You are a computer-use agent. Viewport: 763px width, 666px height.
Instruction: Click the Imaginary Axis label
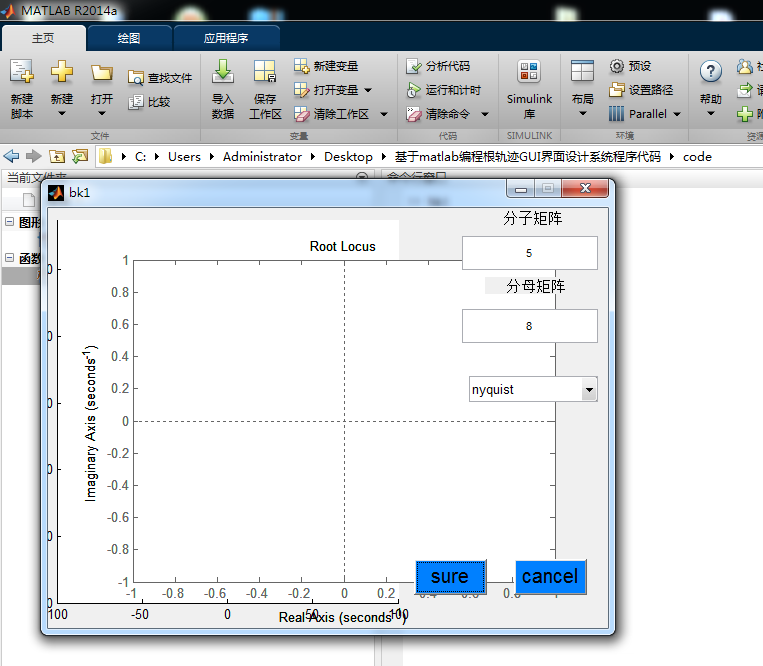point(91,423)
